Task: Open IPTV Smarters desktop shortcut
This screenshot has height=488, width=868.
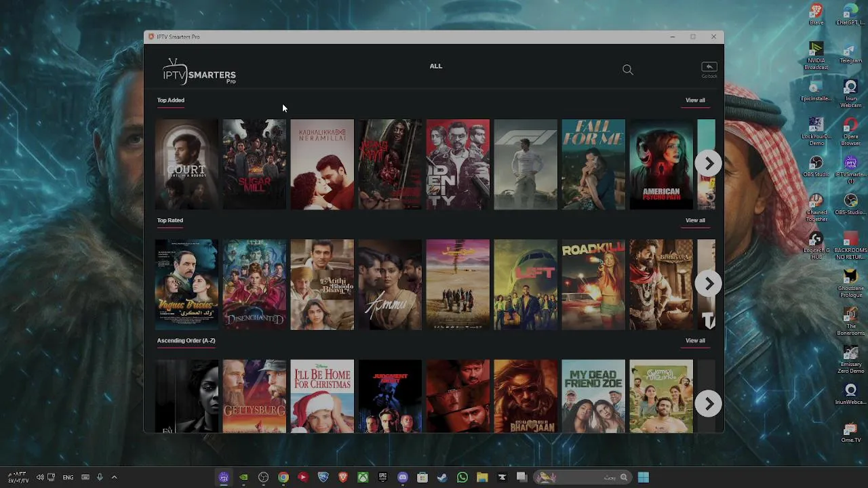Action: point(850,169)
